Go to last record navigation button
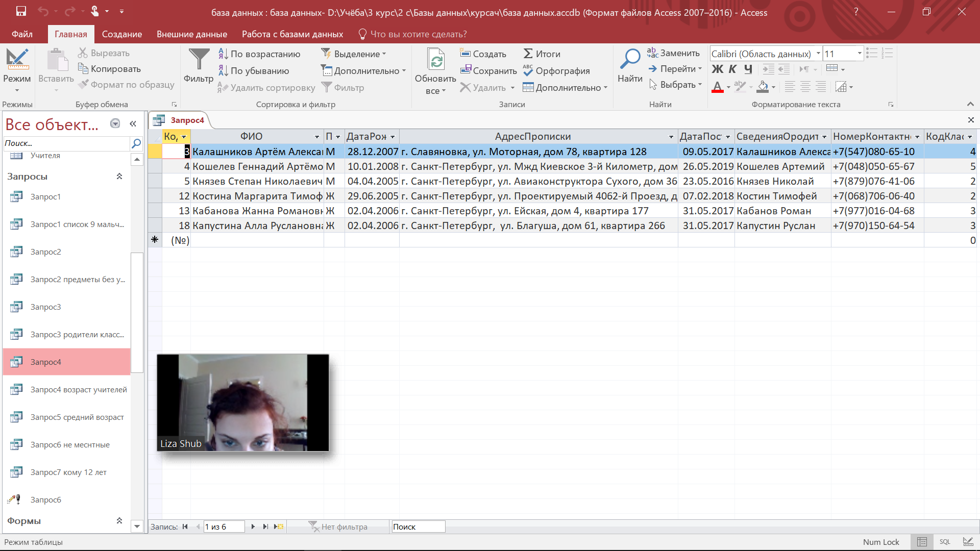Screen dimensions: 980x551 tap(265, 527)
